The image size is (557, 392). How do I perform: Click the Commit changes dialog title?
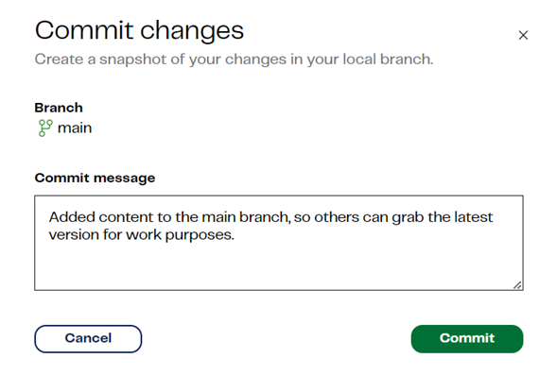click(139, 30)
